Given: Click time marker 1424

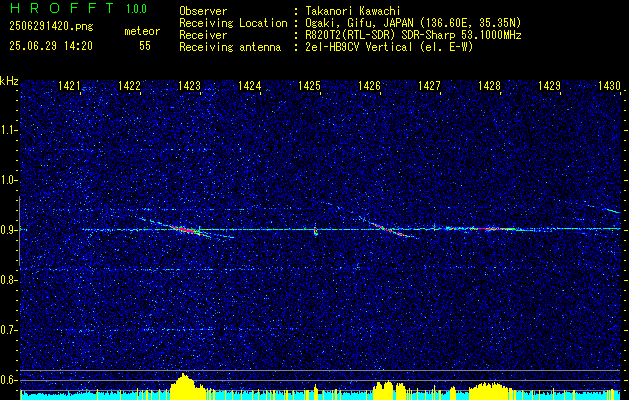Looking at the screenshot, I should coord(250,85).
